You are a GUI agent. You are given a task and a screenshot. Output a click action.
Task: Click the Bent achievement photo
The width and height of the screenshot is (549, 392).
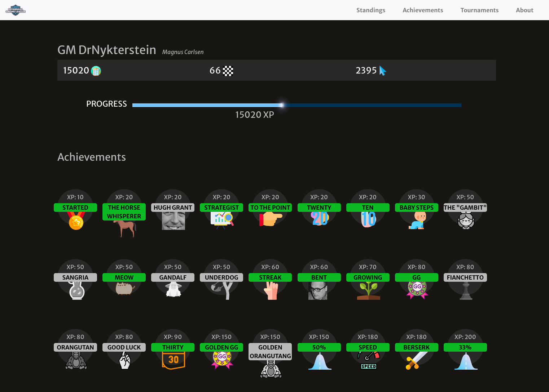click(x=318, y=291)
